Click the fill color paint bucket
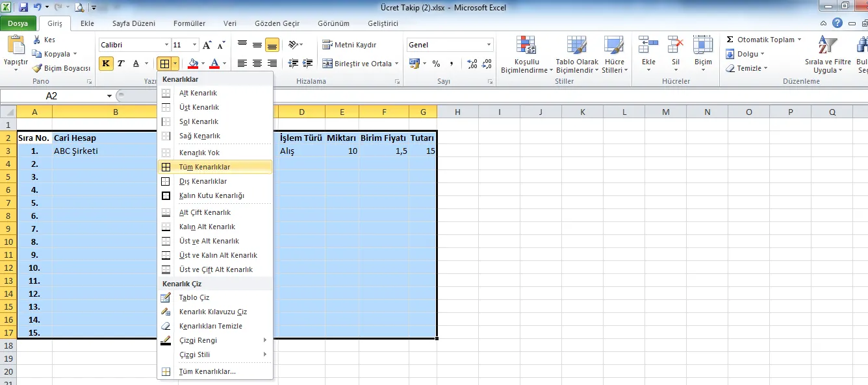 pyautogui.click(x=192, y=64)
